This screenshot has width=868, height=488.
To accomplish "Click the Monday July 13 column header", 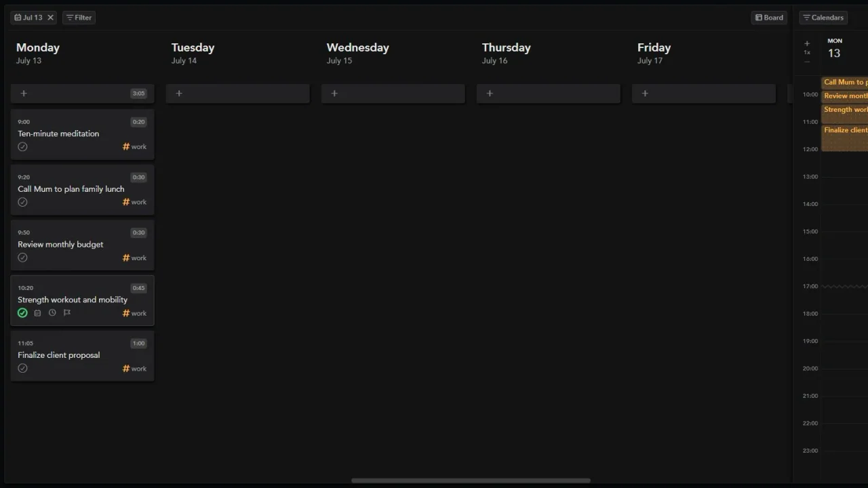I will tap(38, 53).
